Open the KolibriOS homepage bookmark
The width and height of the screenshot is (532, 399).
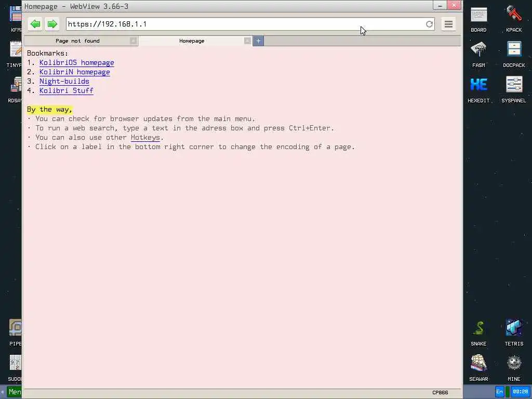[x=77, y=63]
